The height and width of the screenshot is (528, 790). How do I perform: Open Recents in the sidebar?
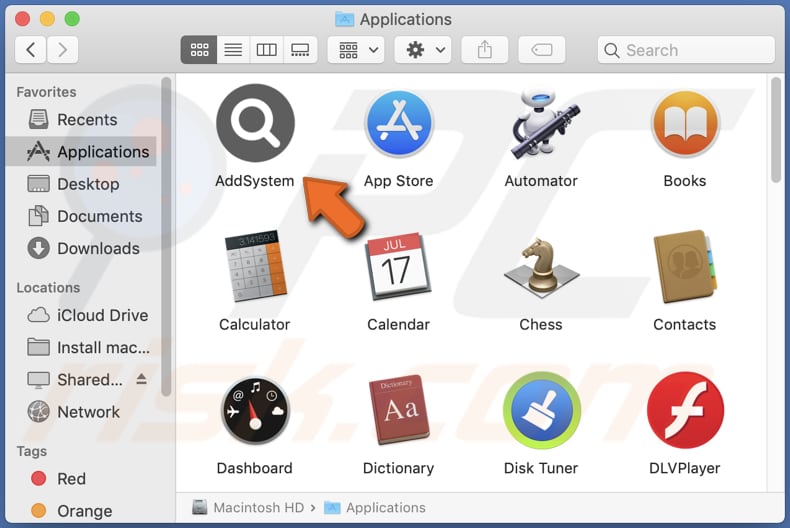tap(83, 120)
